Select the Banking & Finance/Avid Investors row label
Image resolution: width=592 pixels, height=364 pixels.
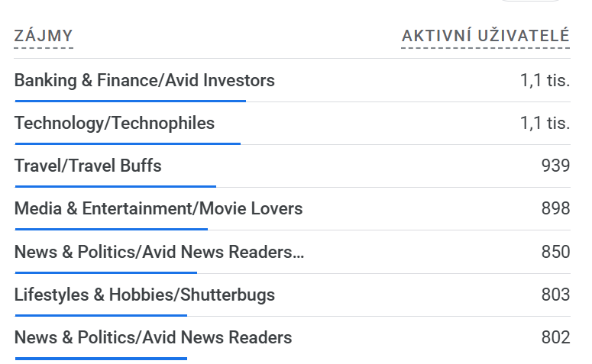coord(144,80)
